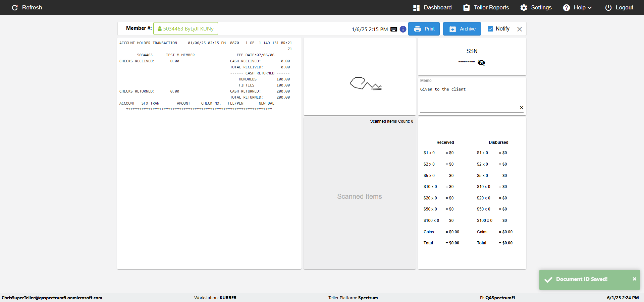Expand the Help dropdown menu
This screenshot has height=302, width=644.
tap(577, 7)
